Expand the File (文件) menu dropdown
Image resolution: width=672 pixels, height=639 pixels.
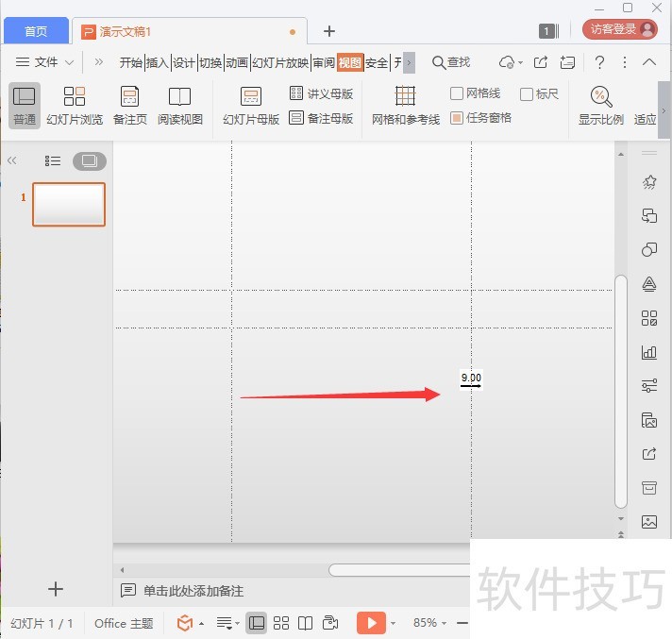tap(45, 62)
